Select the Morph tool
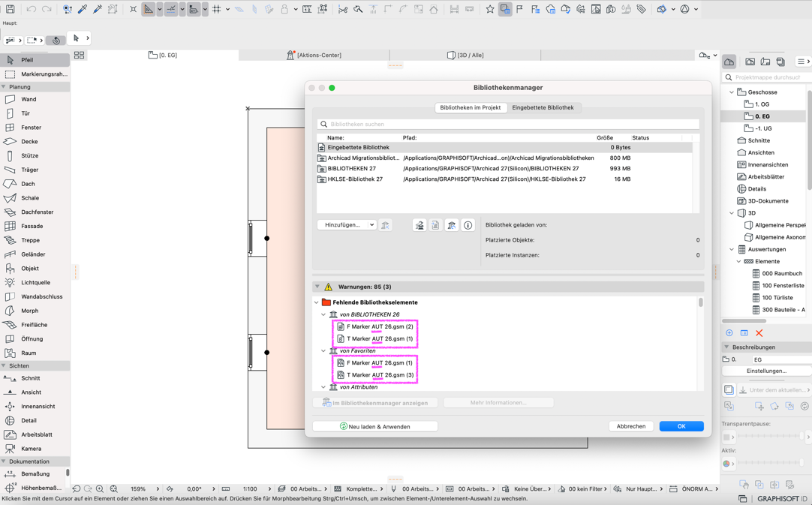Screen dimensions: 812x505 (35, 311)
